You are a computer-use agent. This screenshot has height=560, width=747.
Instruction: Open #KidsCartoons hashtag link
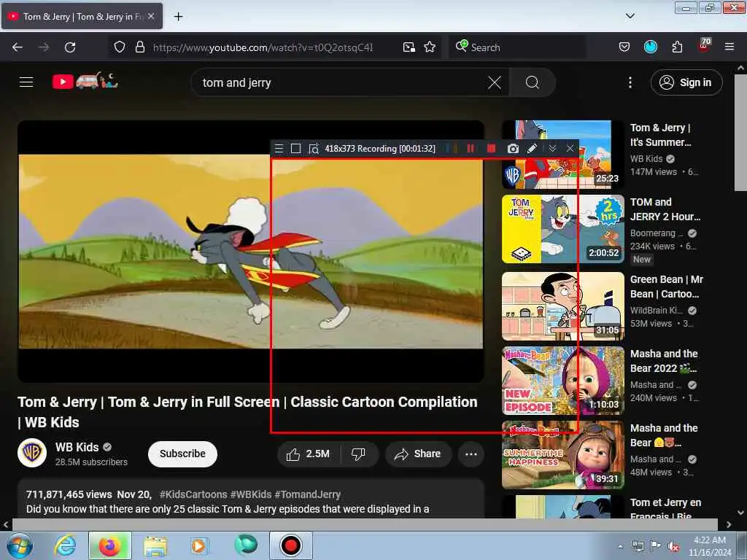[x=193, y=494]
